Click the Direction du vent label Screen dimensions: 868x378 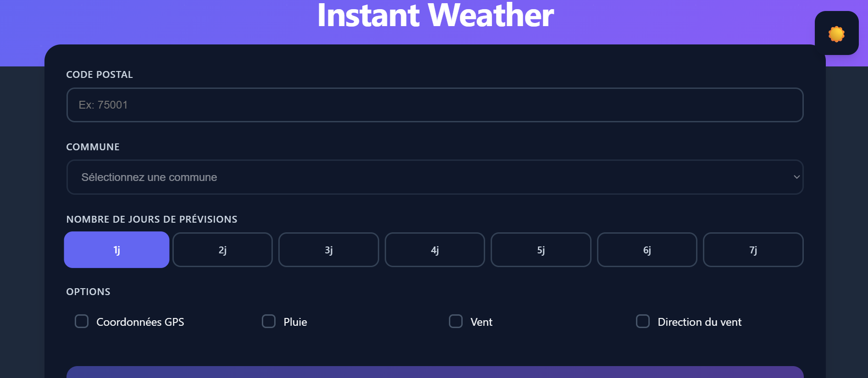(699, 322)
